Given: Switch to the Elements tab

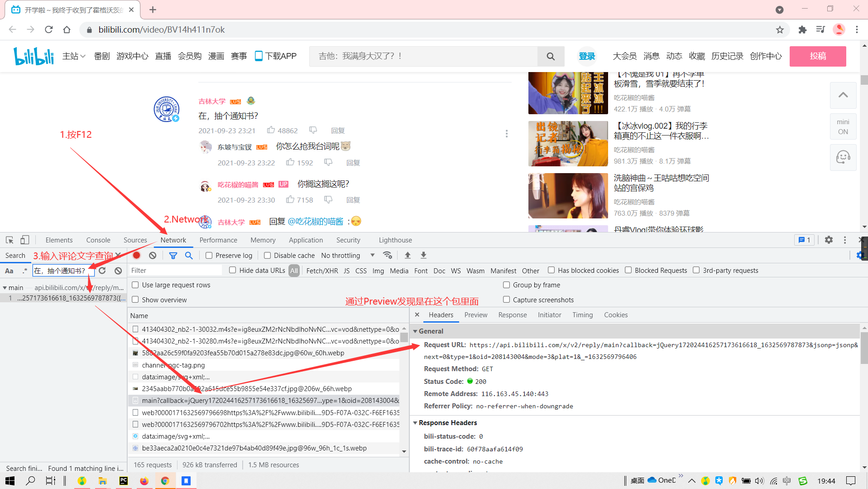Looking at the screenshot, I should click(x=59, y=240).
